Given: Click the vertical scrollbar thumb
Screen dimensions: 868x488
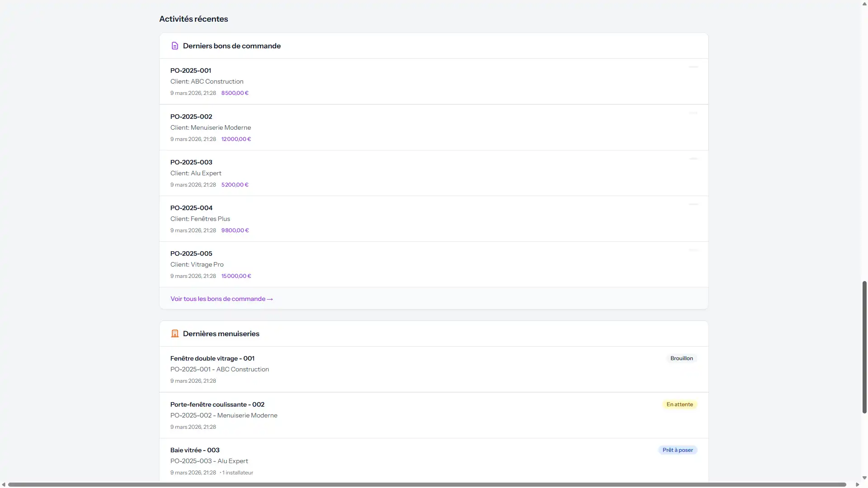Looking at the screenshot, I should click(864, 347).
